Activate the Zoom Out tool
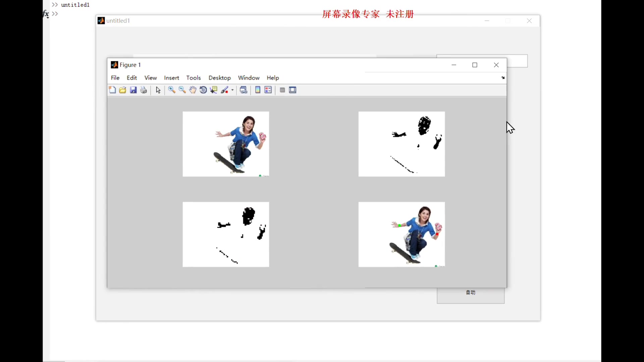 click(x=182, y=90)
